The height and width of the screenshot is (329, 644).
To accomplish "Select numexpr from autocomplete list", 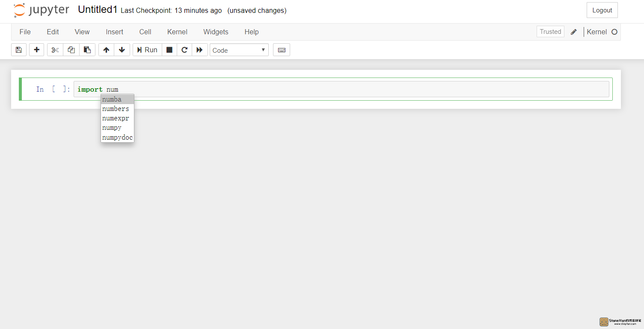I will tap(117, 118).
